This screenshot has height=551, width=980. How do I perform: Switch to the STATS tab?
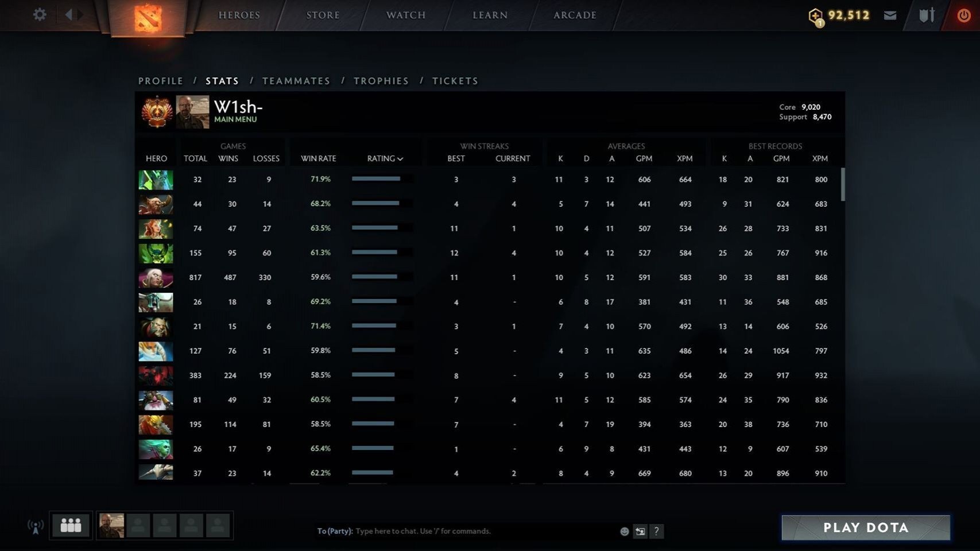tap(222, 81)
